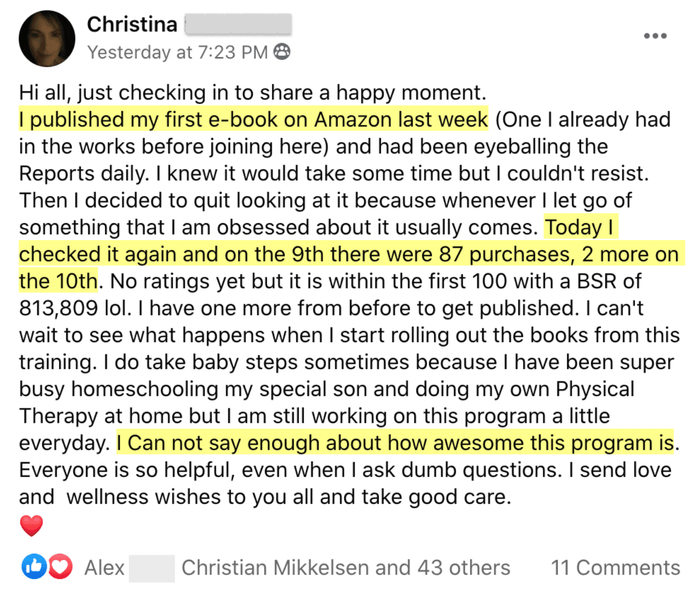Open Christina's profile via her name
The image size is (700, 594).
(x=132, y=24)
